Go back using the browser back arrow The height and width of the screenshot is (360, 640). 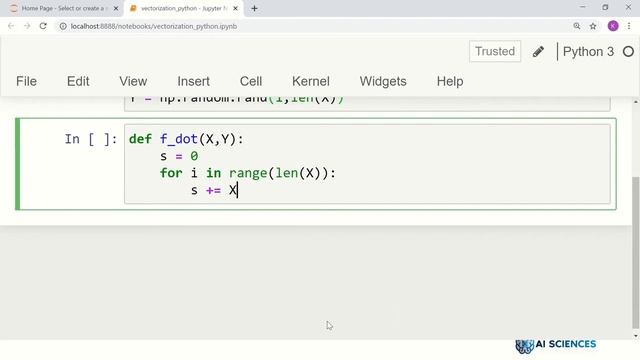pyautogui.click(x=11, y=26)
